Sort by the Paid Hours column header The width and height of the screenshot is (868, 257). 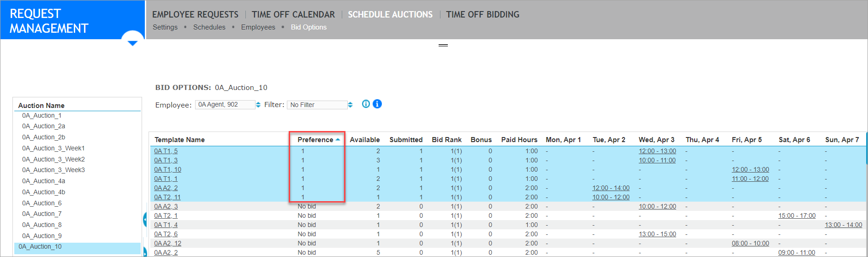tap(519, 139)
